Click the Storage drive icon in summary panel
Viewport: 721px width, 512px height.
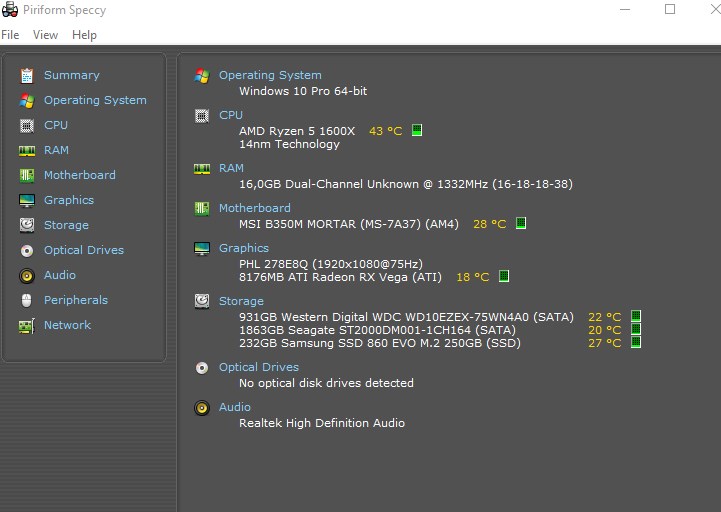202,301
